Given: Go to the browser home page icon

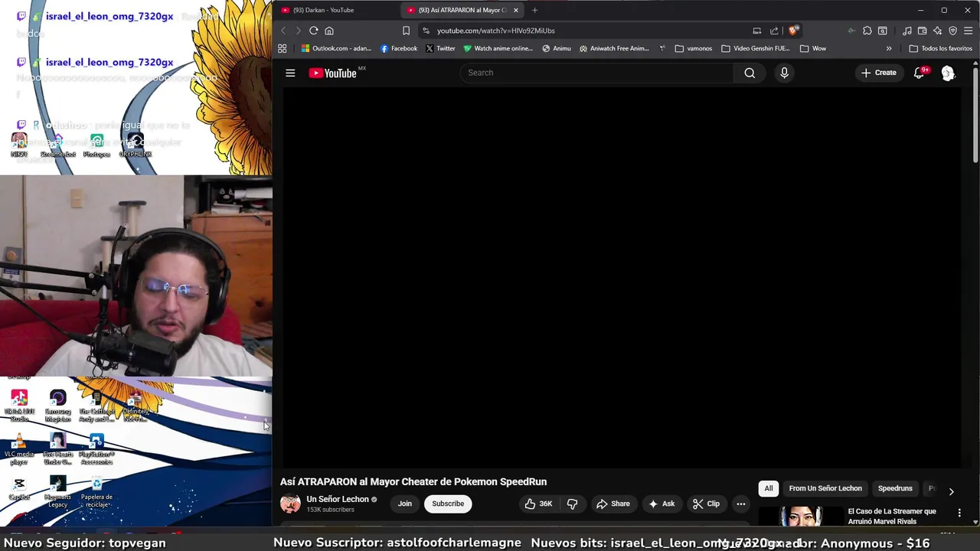Looking at the screenshot, I should 329,31.
